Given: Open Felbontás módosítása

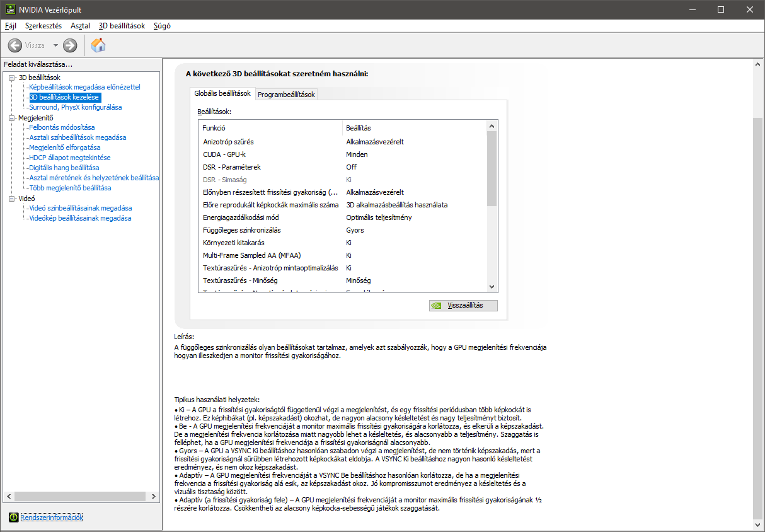Looking at the screenshot, I should (62, 127).
